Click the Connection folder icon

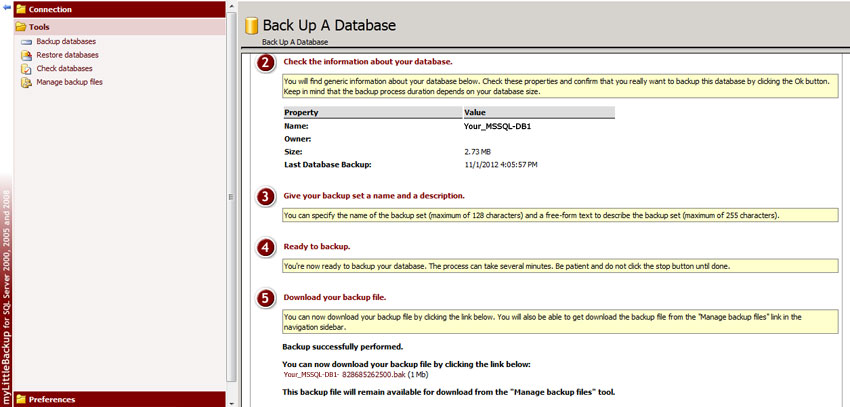coord(21,9)
